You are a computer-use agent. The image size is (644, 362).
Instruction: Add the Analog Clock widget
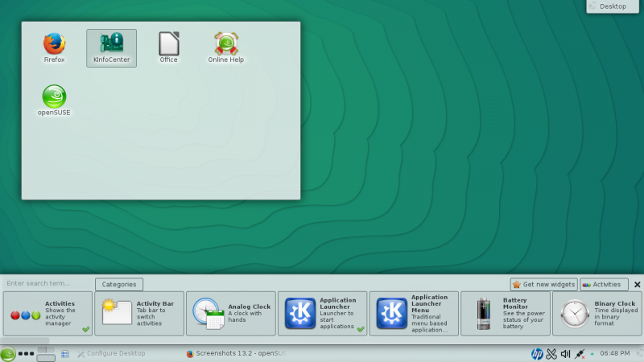pos(231,313)
